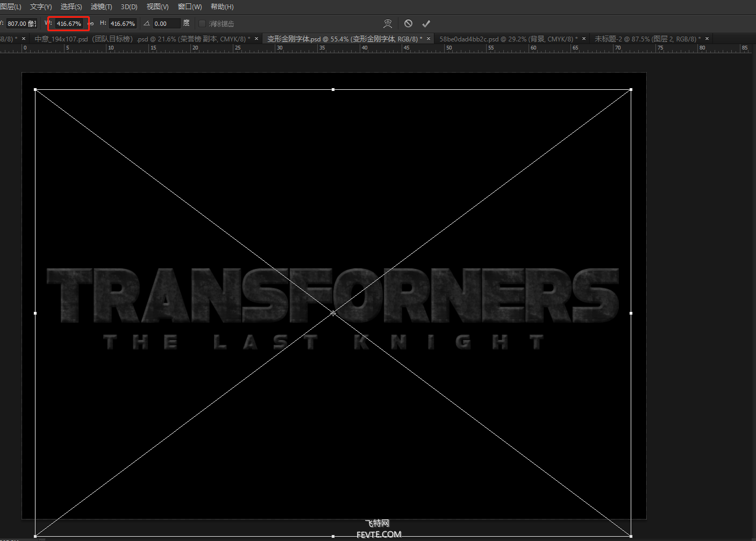Close the 58be0dad4bb2c.psd document tab
This screenshot has width=756, height=541.
click(584, 39)
